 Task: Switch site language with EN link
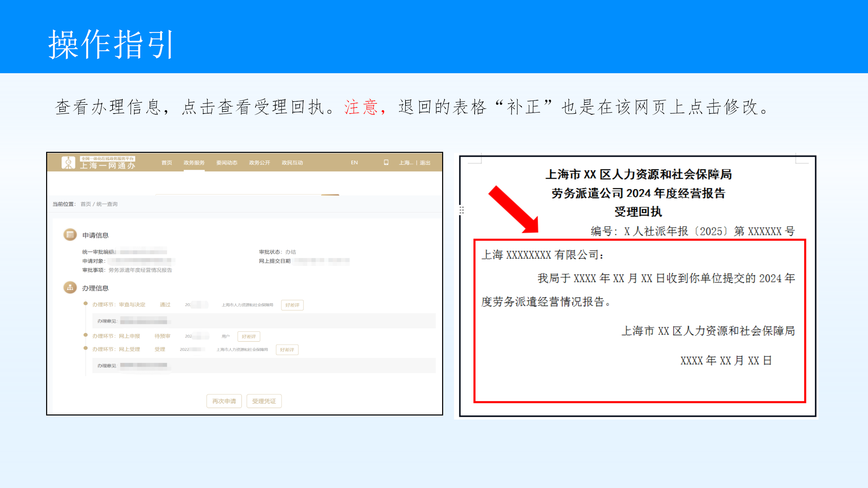tap(354, 163)
